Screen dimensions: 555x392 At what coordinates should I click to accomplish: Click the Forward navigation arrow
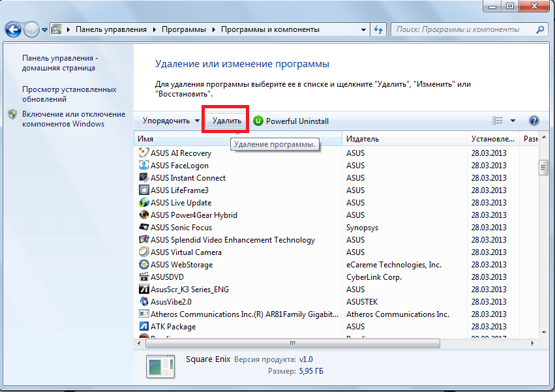point(31,30)
